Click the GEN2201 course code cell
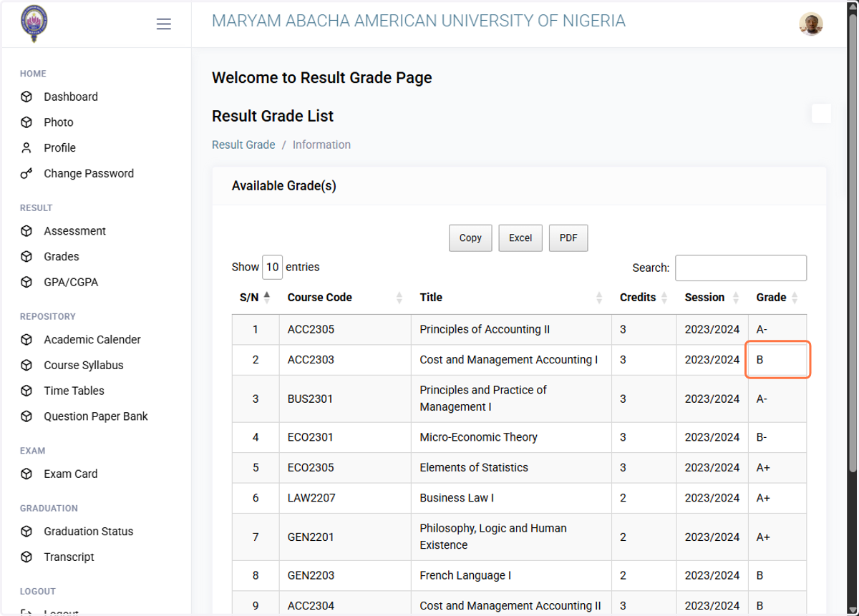Viewport: 859px width, 616px height. [x=345, y=537]
